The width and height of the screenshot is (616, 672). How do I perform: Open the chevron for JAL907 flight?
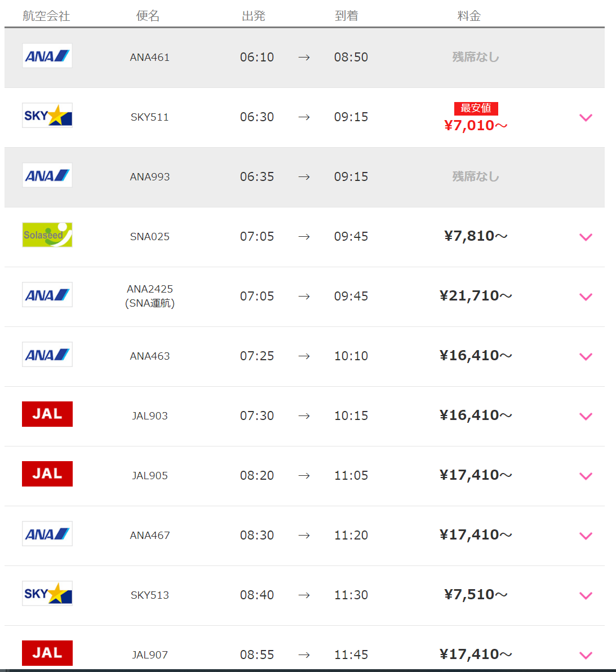click(586, 655)
